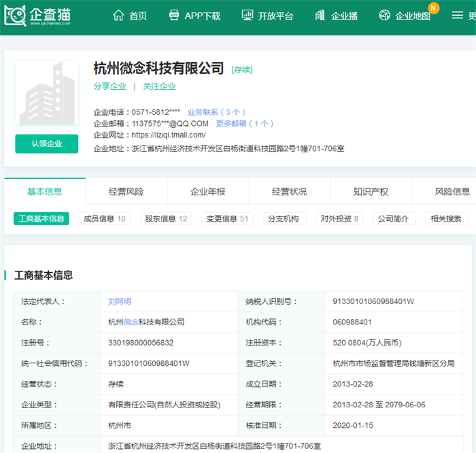Screen dimensions: 476x453
Task: Open 业务联系 (3个) link
Action: [x=216, y=112]
